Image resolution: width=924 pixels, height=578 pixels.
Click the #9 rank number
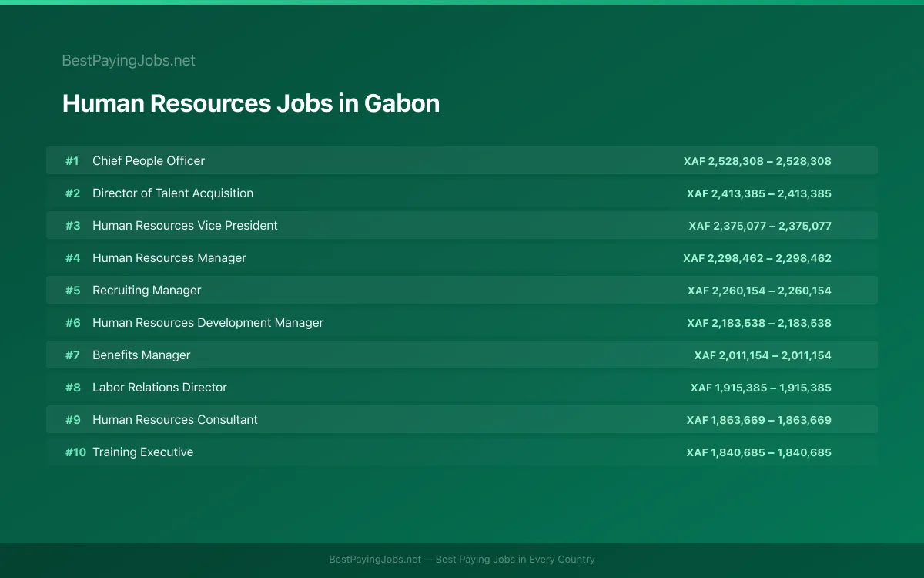[x=72, y=419]
